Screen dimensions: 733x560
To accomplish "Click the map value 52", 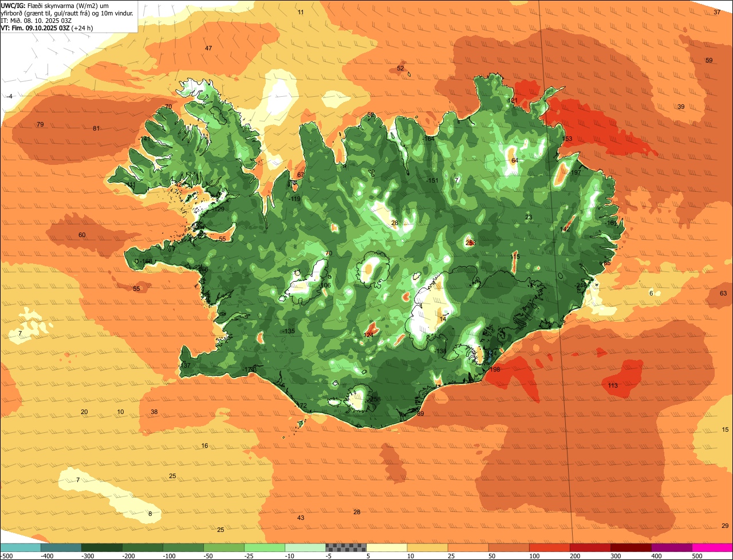I will (x=400, y=68).
